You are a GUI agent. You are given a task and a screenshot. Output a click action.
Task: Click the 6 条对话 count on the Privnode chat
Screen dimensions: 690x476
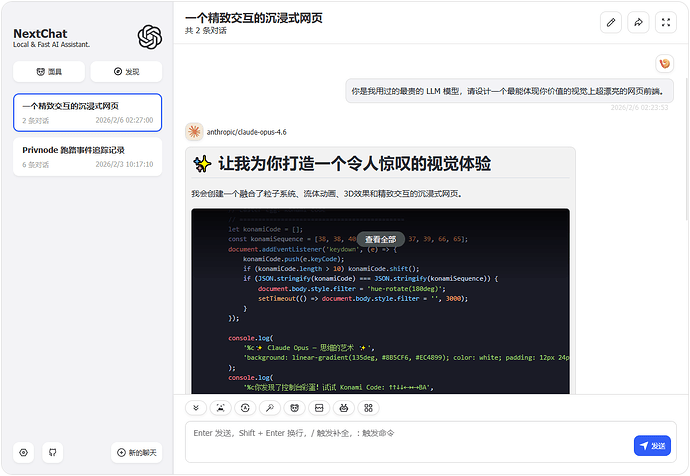pos(36,165)
